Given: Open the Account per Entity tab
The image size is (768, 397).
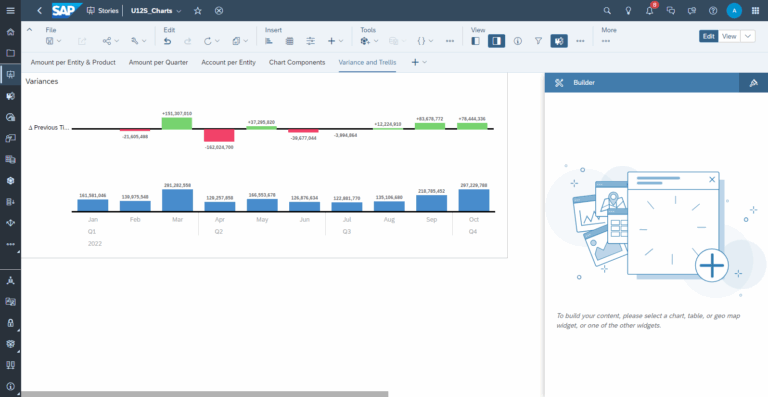Looking at the screenshot, I should (x=228, y=62).
